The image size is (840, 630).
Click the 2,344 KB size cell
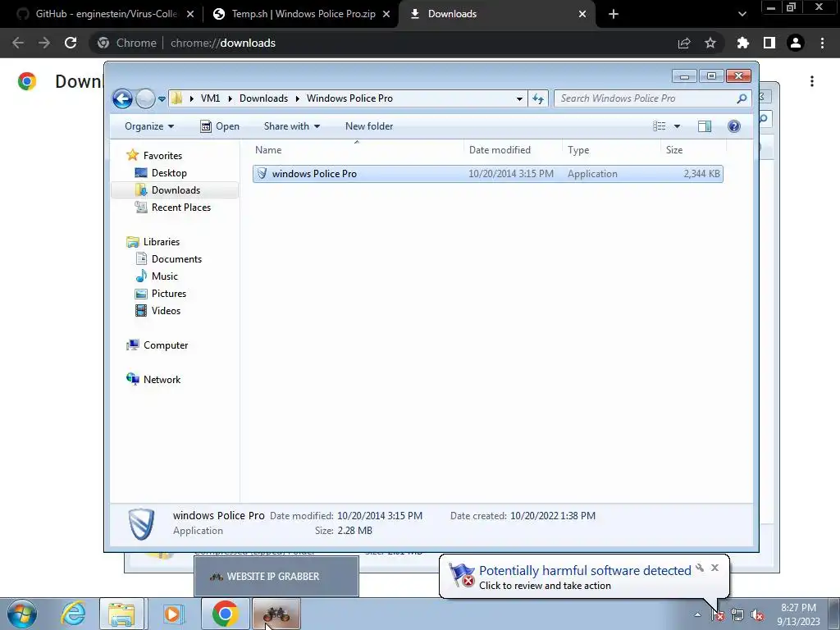point(701,174)
